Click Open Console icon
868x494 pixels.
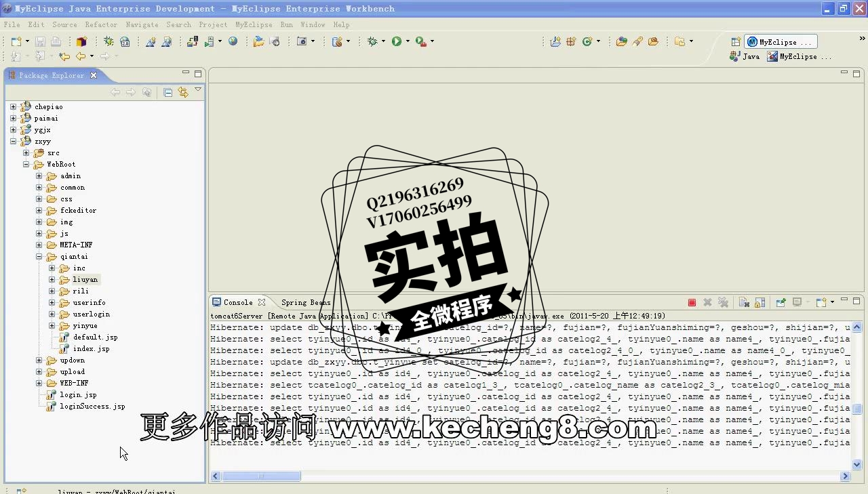tap(821, 302)
